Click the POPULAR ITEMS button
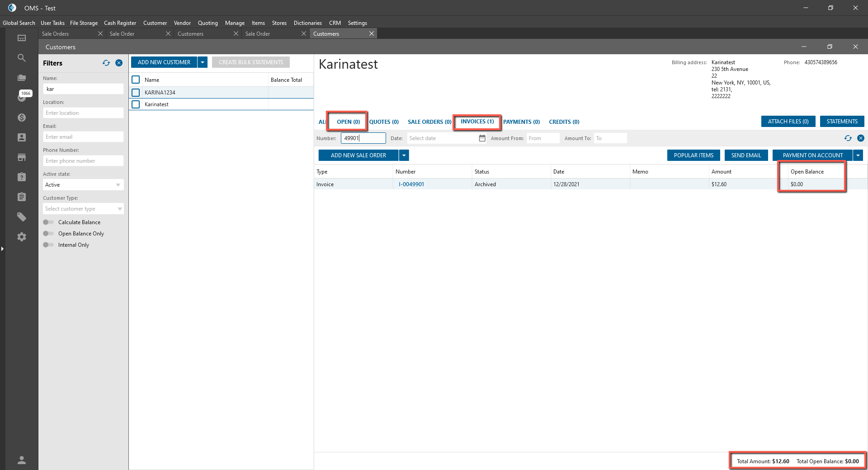This screenshot has height=470, width=868. 694,155
